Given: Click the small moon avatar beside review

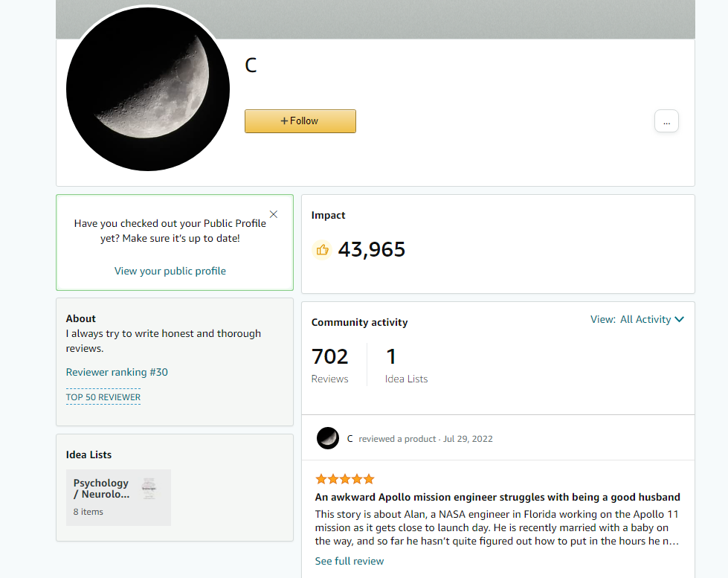Looking at the screenshot, I should point(328,438).
